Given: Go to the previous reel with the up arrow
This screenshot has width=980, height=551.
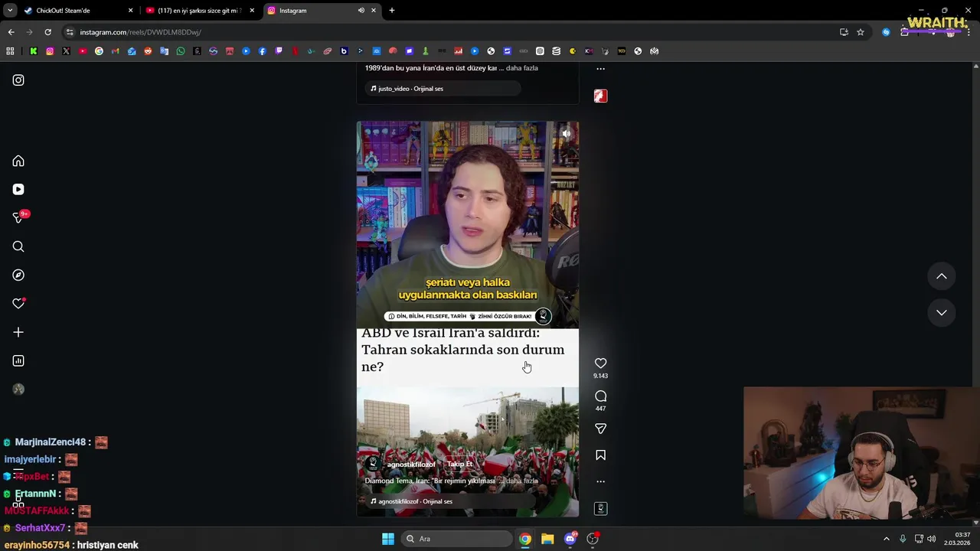Looking at the screenshot, I should (x=942, y=276).
